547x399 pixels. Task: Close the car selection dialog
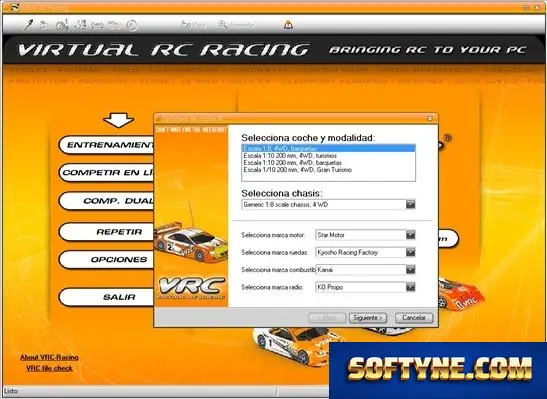[x=430, y=119]
